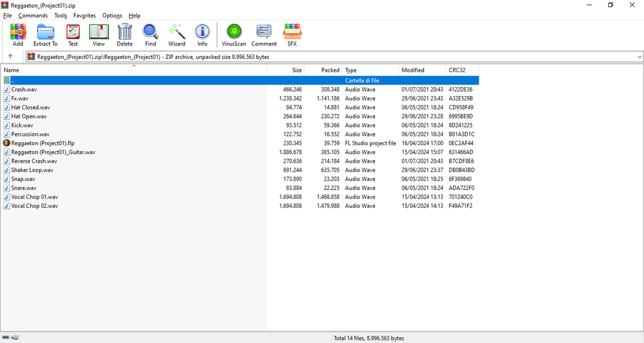
Task: Click the Add toolbar icon
Action: pos(18,35)
